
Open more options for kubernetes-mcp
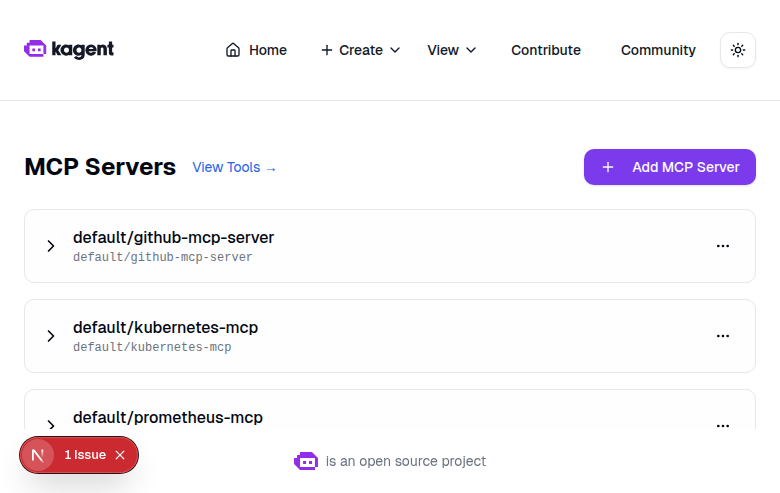pos(723,336)
